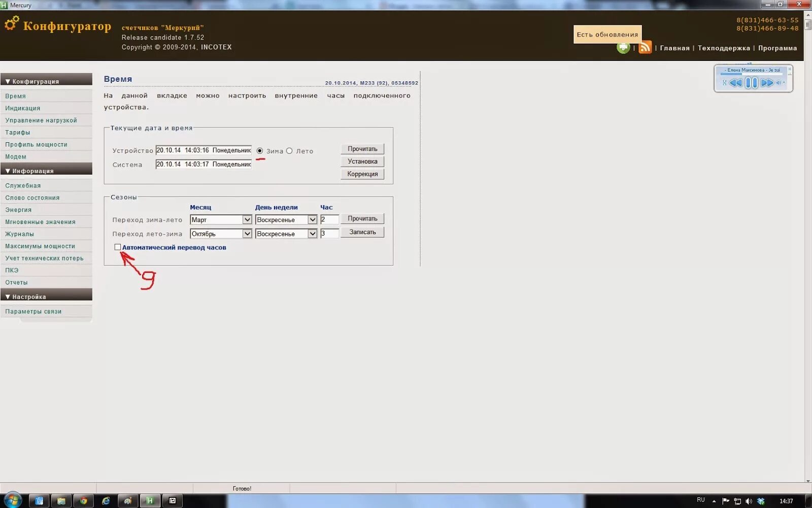The height and width of the screenshot is (508, 812).
Task: Skip to next track in music player
Action: (x=767, y=83)
